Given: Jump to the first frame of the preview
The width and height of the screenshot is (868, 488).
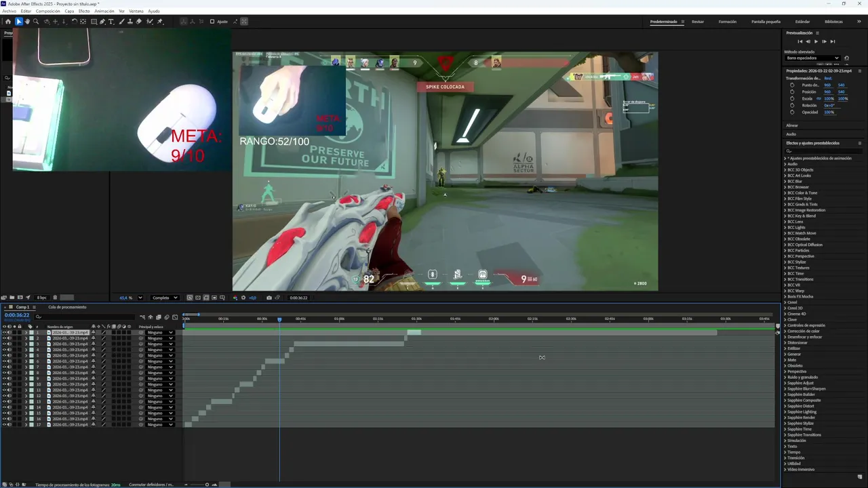Looking at the screenshot, I should 800,41.
